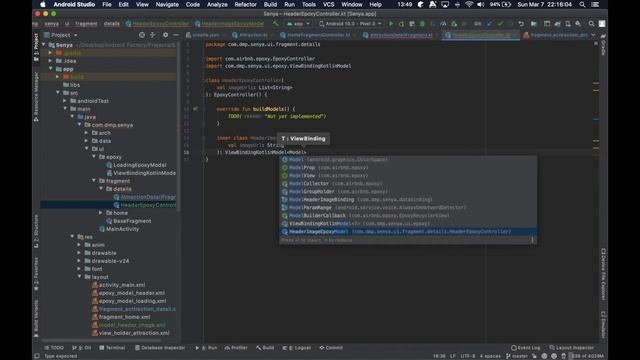The image size is (640, 360).
Task: Open the Logcat tool window
Action: (x=297, y=348)
